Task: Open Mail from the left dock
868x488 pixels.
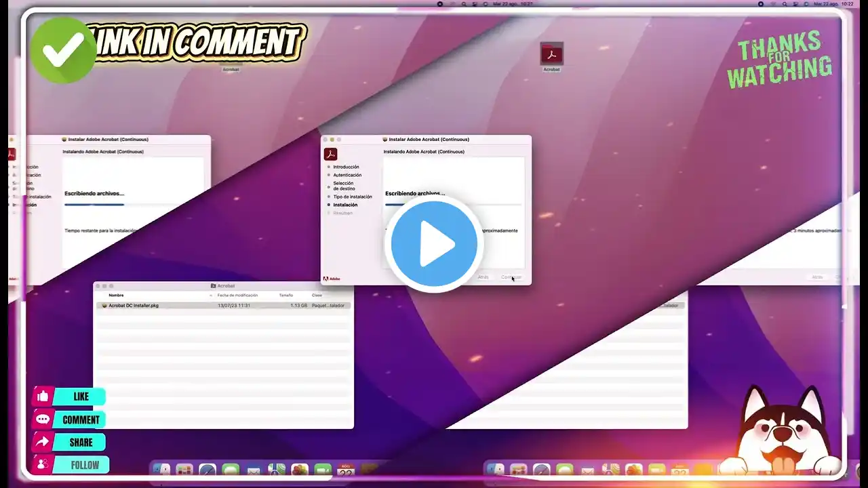Action: pos(254,470)
